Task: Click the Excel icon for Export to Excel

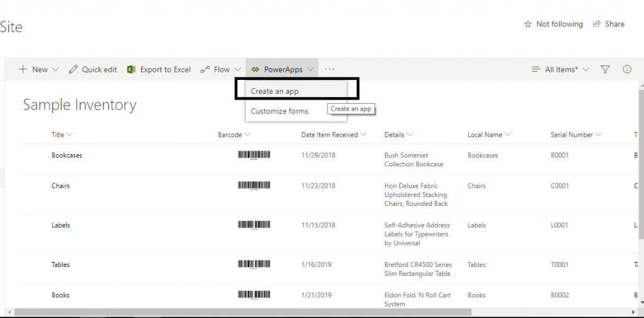Action: (x=131, y=69)
